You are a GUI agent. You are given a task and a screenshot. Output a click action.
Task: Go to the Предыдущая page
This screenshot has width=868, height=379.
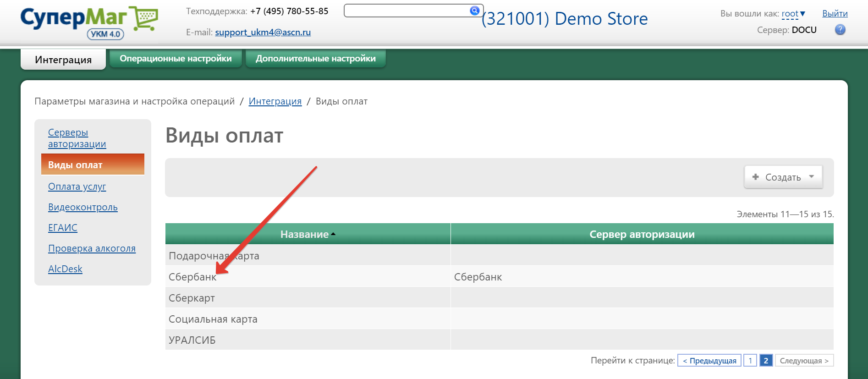coord(709,360)
